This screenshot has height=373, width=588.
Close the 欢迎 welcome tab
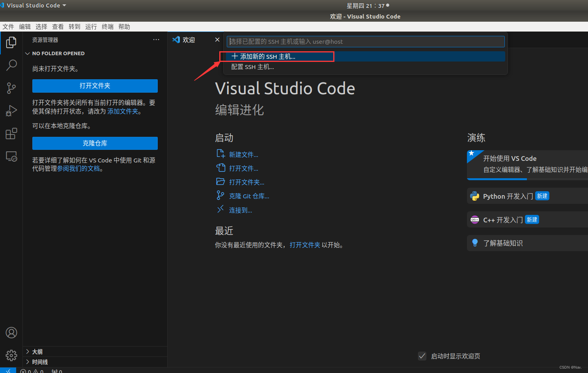click(217, 40)
